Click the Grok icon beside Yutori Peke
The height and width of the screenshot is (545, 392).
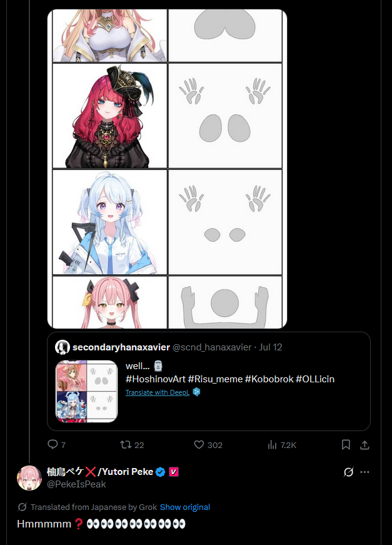click(x=348, y=472)
